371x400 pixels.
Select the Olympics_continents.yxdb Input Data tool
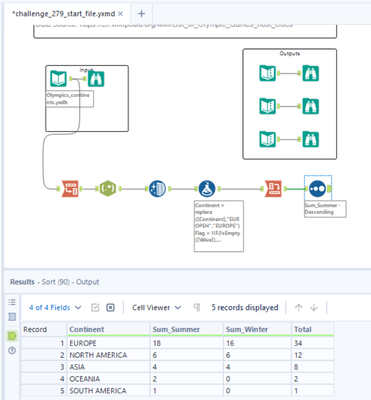coord(58,79)
